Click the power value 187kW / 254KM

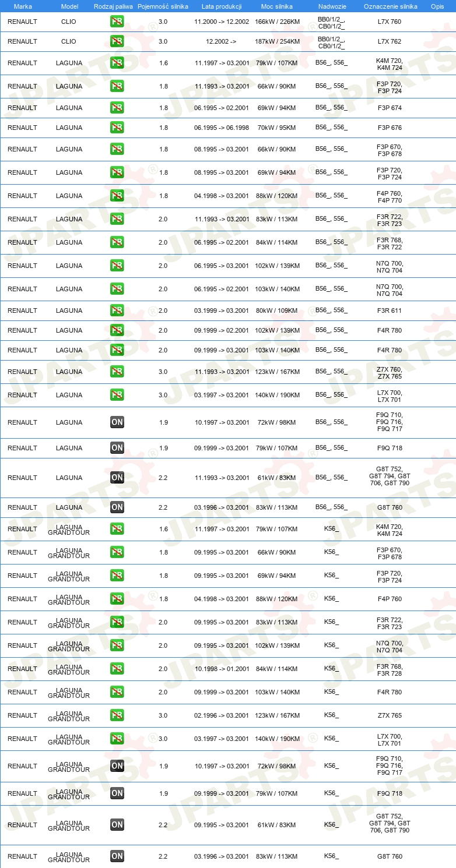pyautogui.click(x=277, y=41)
